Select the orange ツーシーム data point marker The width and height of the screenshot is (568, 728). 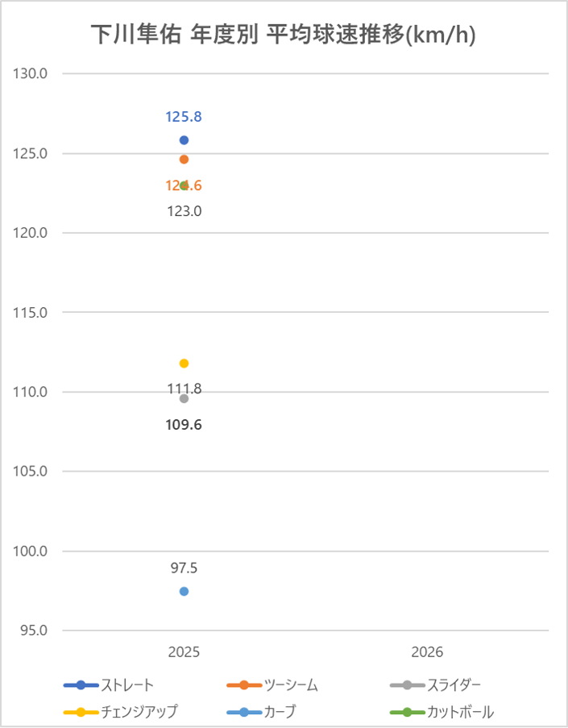[x=184, y=160]
